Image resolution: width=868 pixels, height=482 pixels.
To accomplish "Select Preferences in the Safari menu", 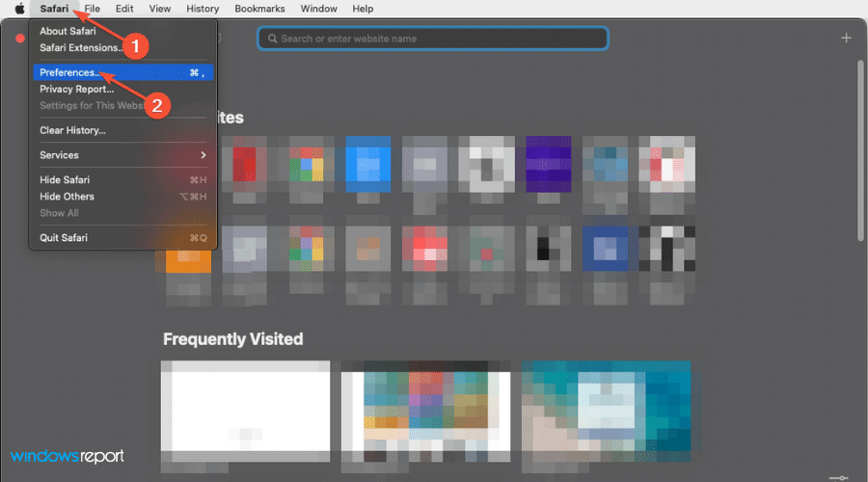I will click(122, 72).
